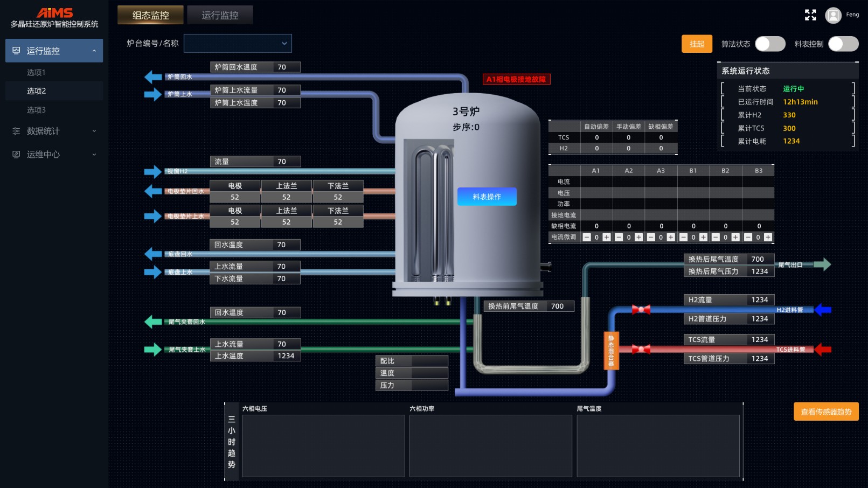This screenshot has width=868, height=488.
Task: Open the 六相功率 trend chart
Action: (x=490, y=445)
